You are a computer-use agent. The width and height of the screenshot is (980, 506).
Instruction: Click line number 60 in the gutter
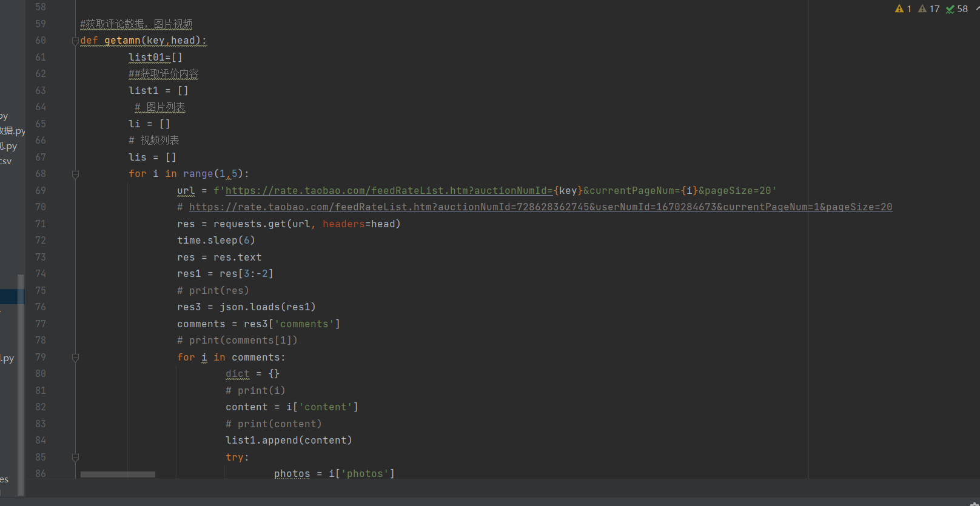41,41
